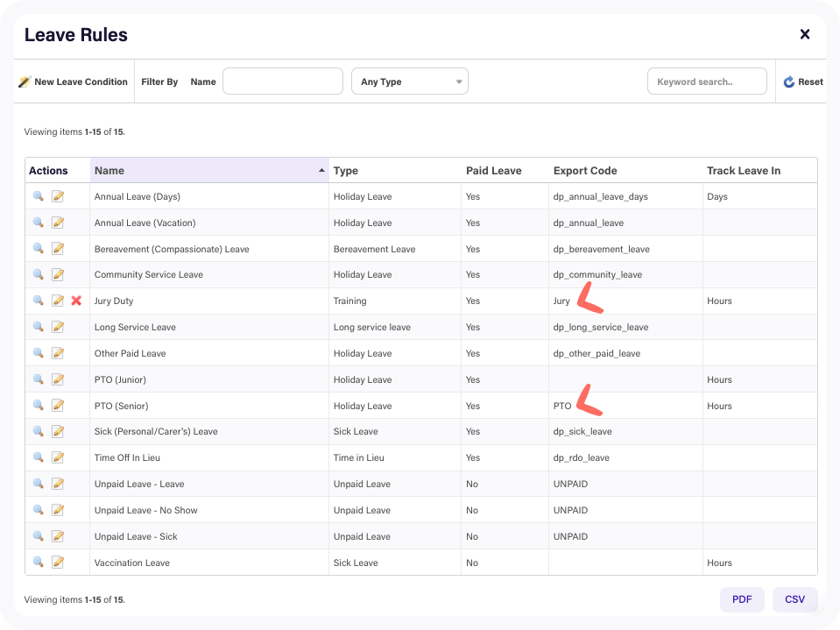Sort table by Name column
The width and height of the screenshot is (840, 630).
tap(209, 170)
